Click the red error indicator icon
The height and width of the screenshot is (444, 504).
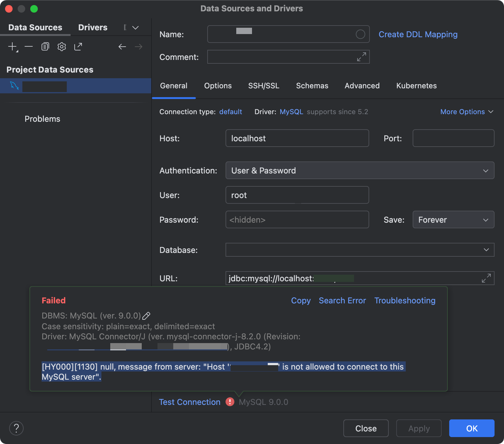[230, 402]
